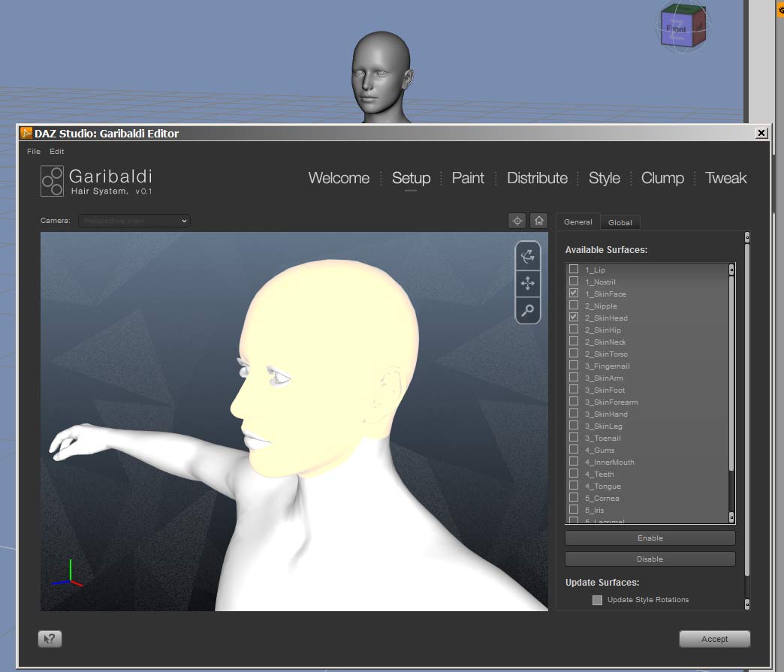Select the 5_Cornea list entry

click(602, 498)
